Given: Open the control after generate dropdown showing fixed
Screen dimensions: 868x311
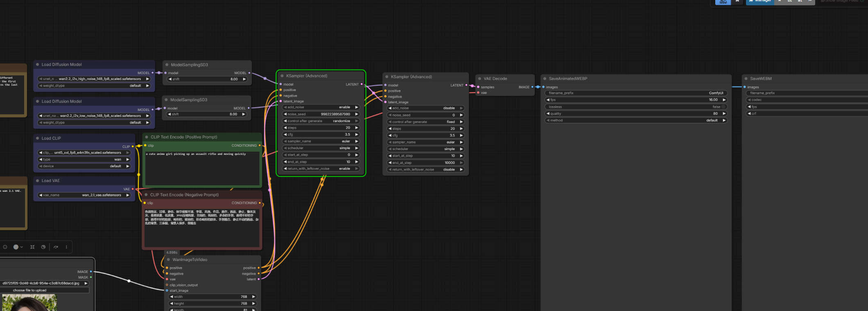Looking at the screenshot, I should [x=426, y=122].
